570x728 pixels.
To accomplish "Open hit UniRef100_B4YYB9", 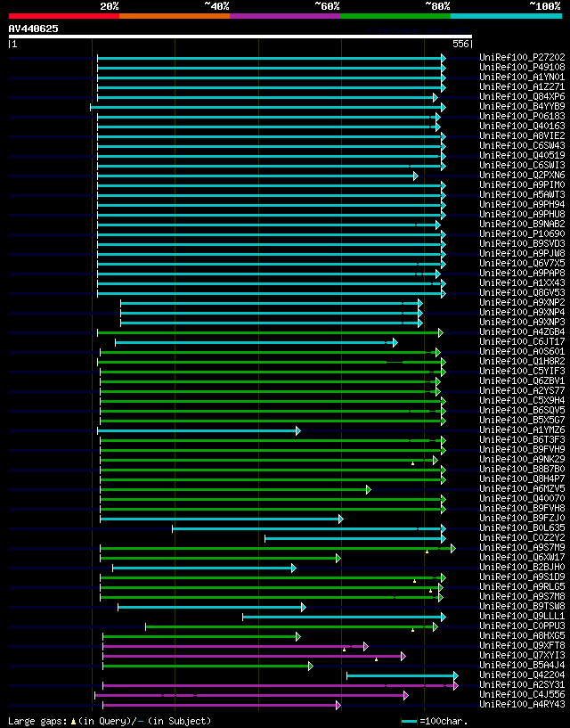I will pos(522,106).
